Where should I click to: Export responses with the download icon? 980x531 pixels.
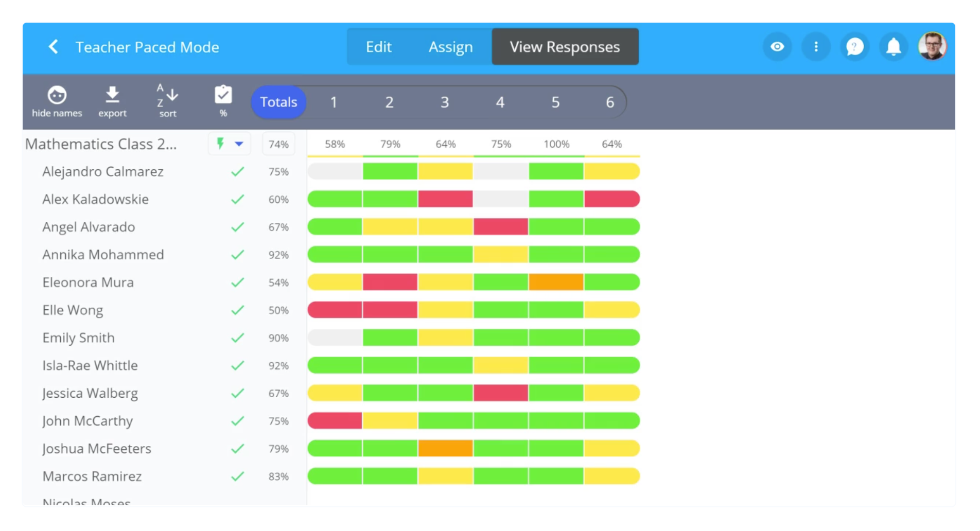pos(112,96)
